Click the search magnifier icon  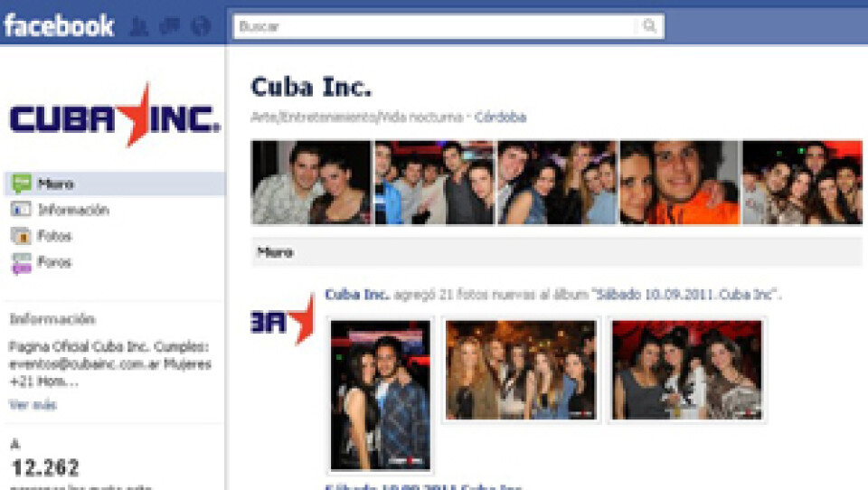(x=649, y=26)
